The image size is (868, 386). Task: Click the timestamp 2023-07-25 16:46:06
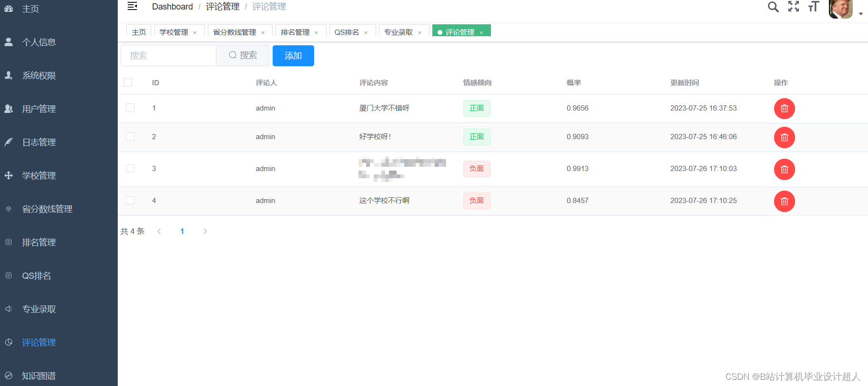pos(703,137)
